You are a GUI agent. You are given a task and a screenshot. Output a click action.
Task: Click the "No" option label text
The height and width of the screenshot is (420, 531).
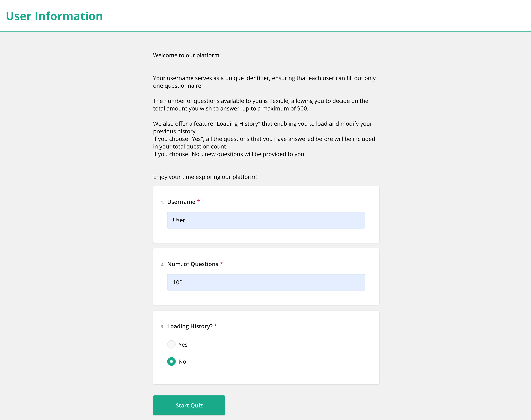(x=182, y=361)
